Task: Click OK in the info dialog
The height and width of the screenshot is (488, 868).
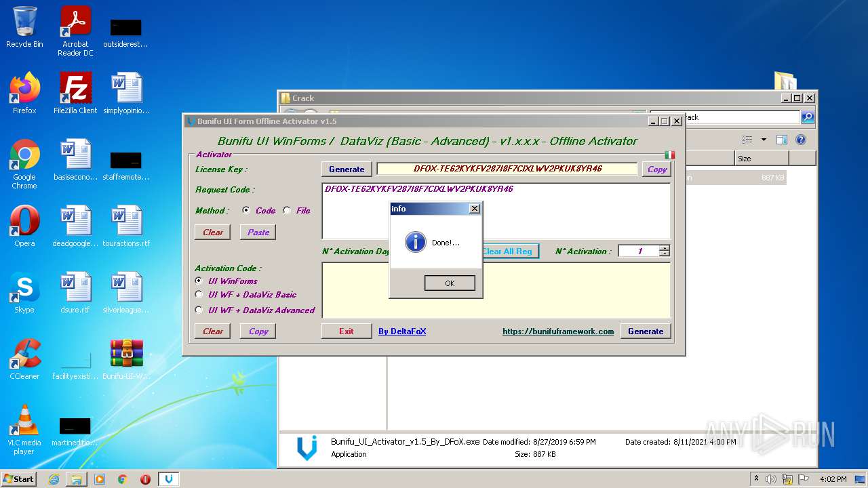Action: click(x=450, y=283)
